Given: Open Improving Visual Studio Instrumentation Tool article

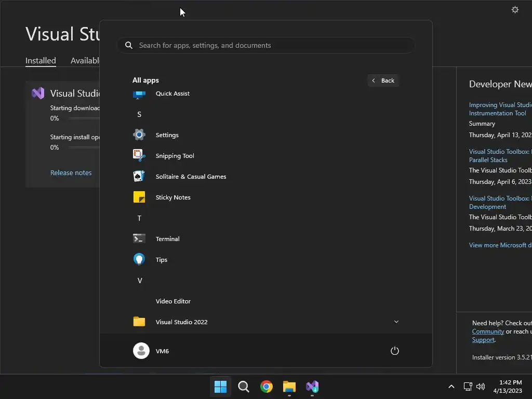Looking at the screenshot, I should (x=500, y=109).
